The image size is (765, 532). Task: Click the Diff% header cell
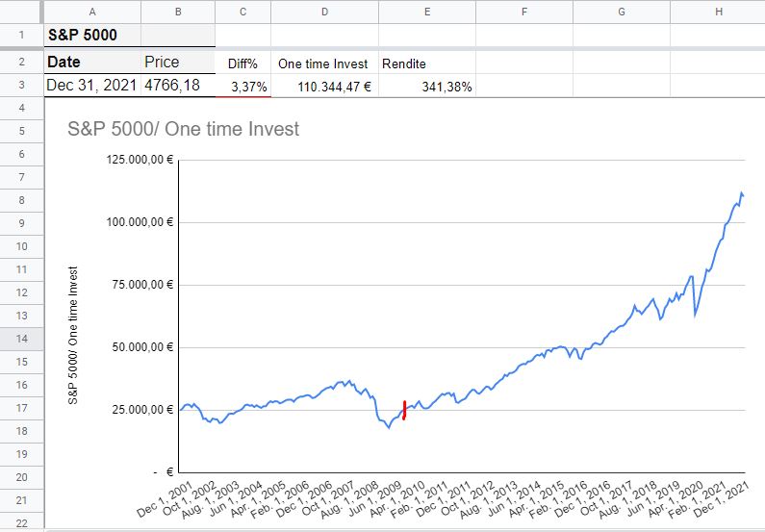tap(242, 63)
